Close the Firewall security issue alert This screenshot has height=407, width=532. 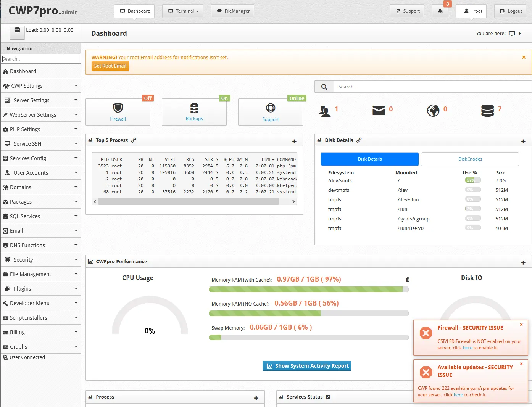pyautogui.click(x=521, y=325)
